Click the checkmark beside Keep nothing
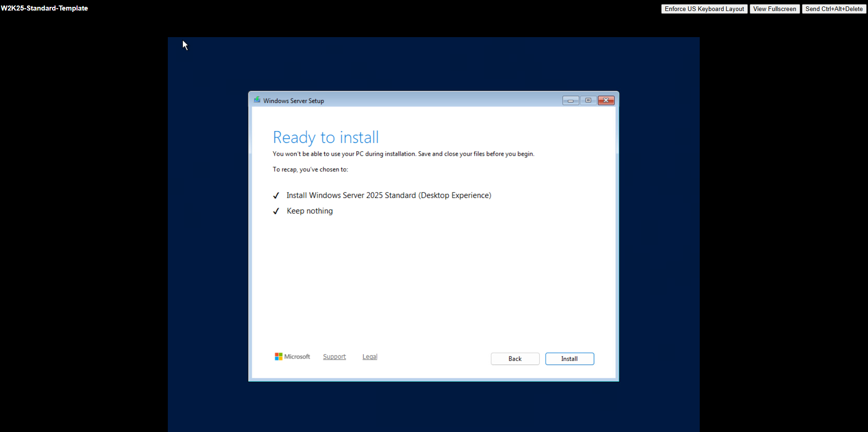Viewport: 868px width, 432px height. pos(276,211)
